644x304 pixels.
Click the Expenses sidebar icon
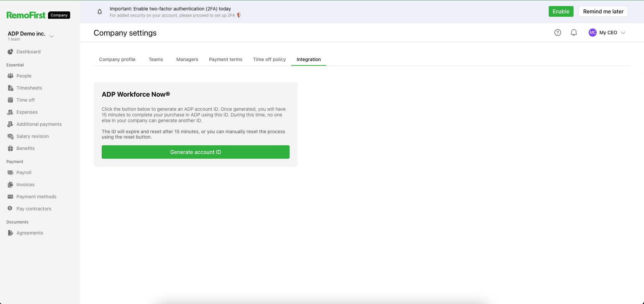click(10, 112)
